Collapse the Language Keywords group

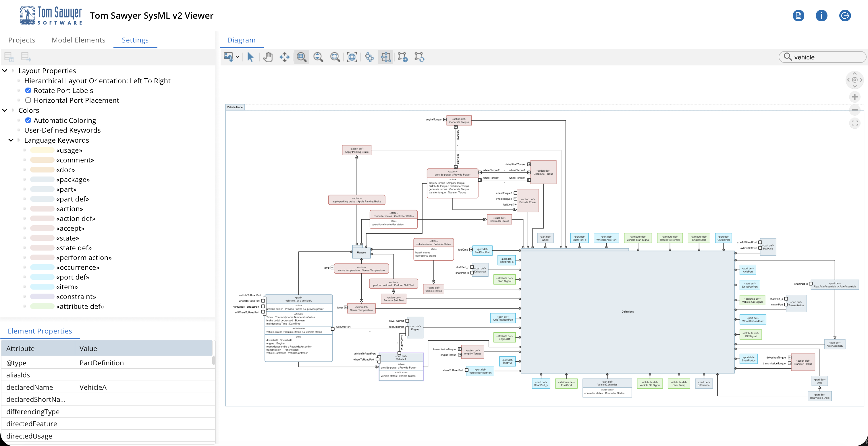(11, 140)
